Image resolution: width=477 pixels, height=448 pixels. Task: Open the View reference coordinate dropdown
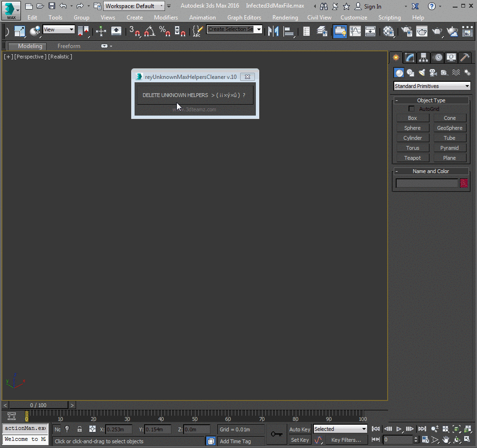click(58, 29)
